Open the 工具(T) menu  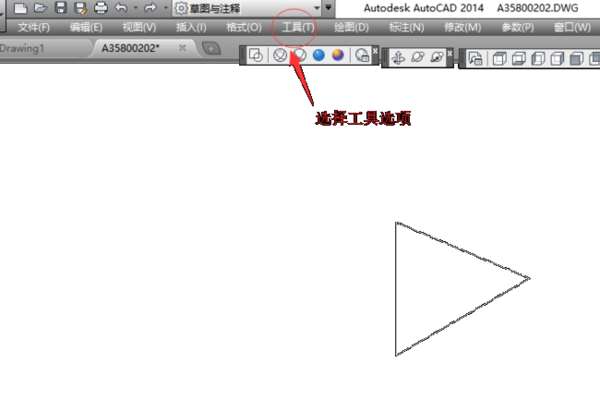298,28
